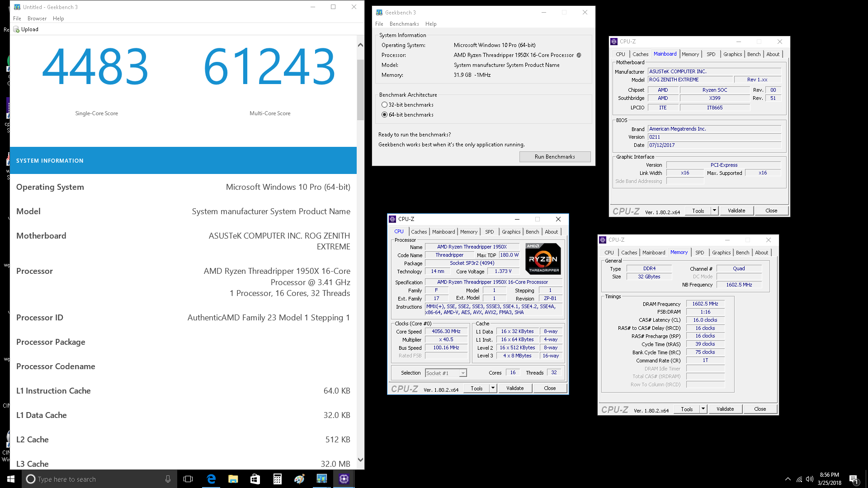Click scroll down arrow in Geekbench results
Viewport: 868px width, 488px height.
360,460
